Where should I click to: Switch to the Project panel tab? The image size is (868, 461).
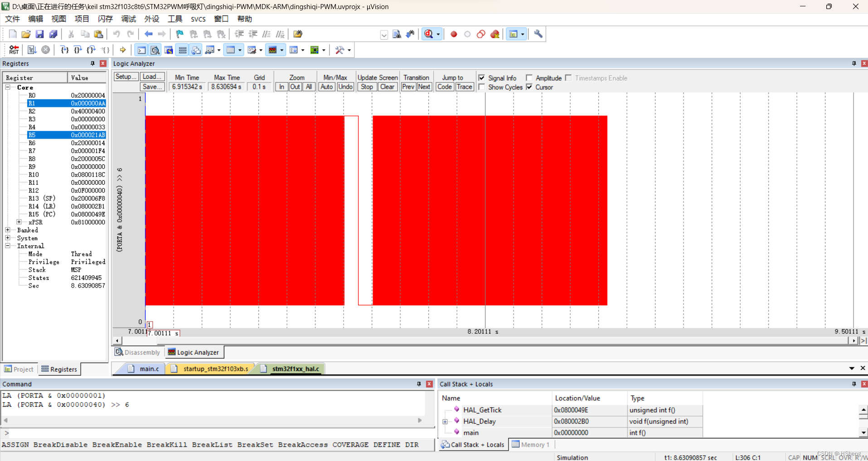pos(19,369)
